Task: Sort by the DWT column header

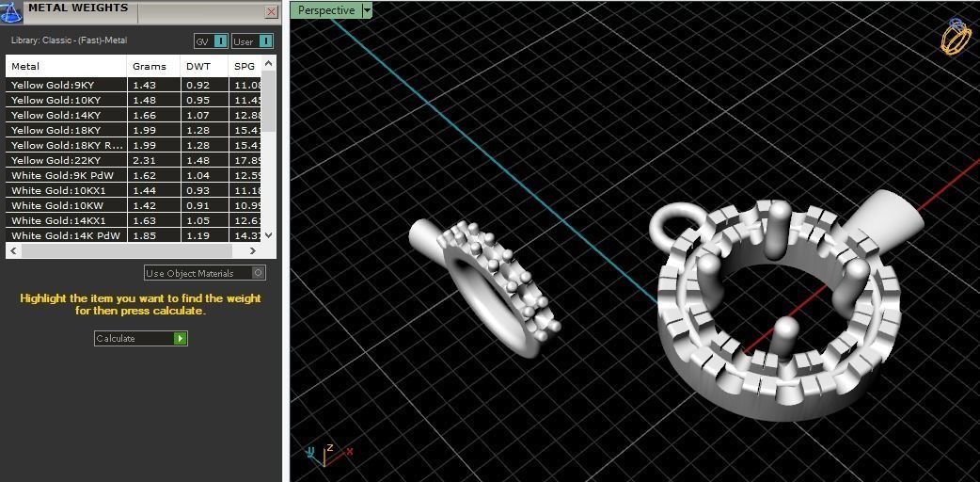Action: coord(204,66)
